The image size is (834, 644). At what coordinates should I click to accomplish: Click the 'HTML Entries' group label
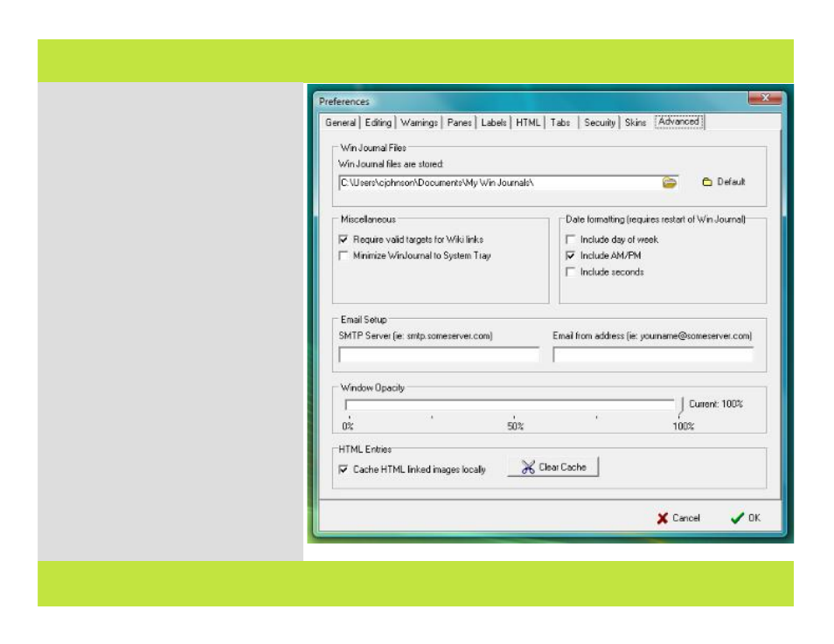click(365, 449)
